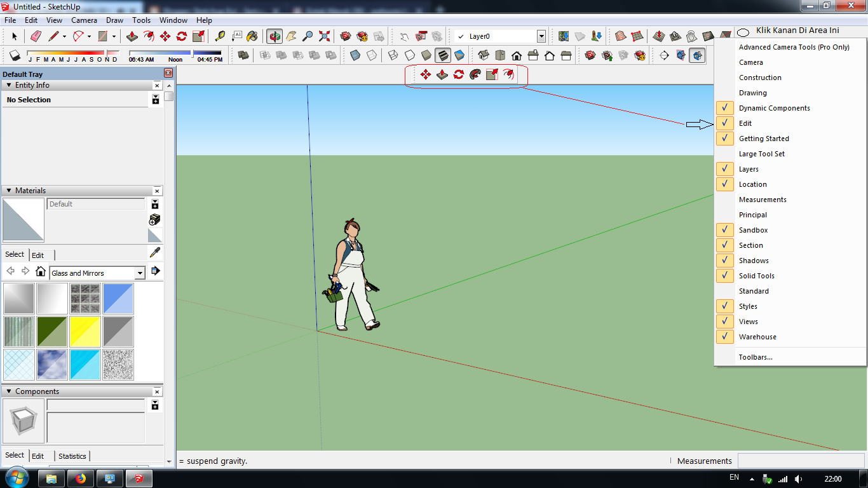
Task: Choose the Pan hand tool
Action: click(292, 36)
